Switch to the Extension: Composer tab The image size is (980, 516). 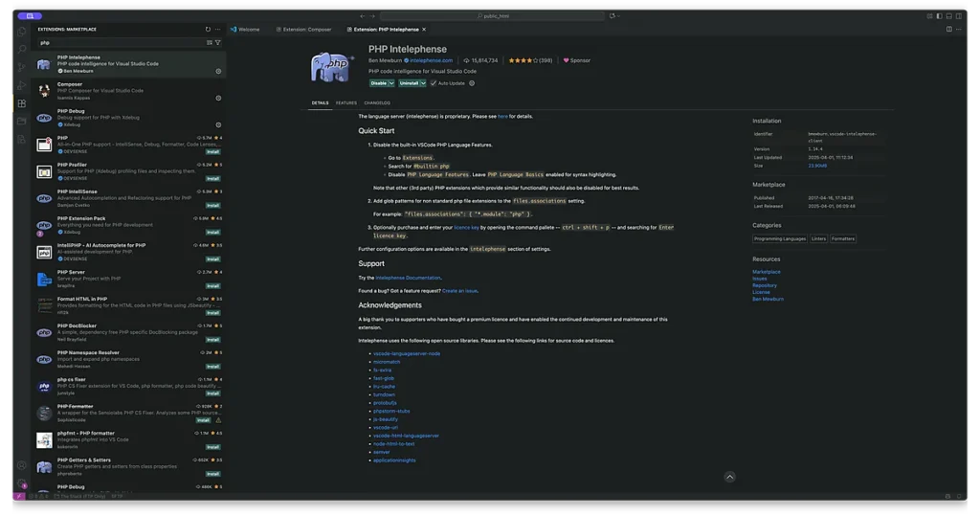coord(303,30)
